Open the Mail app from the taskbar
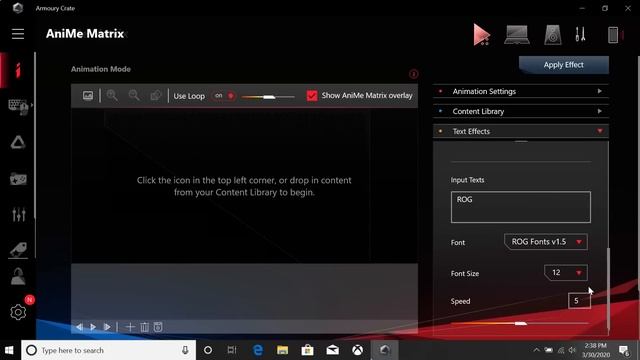 coord(333,350)
